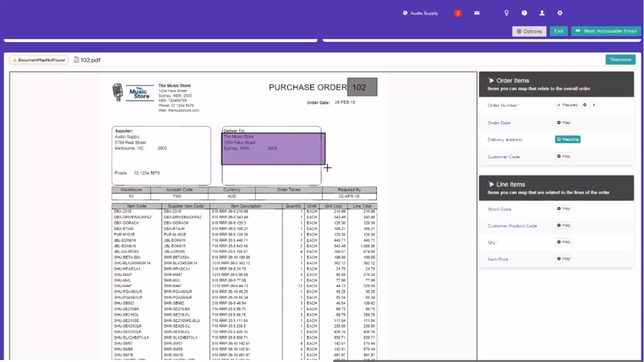This screenshot has height=362, width=644.
Task: Open the help question mark icon
Action: tap(524, 13)
